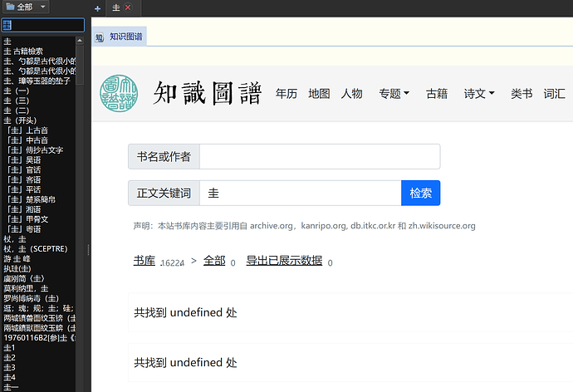573x392 pixels.
Task: Click the plus icon to add tab
Action: coord(98,7)
